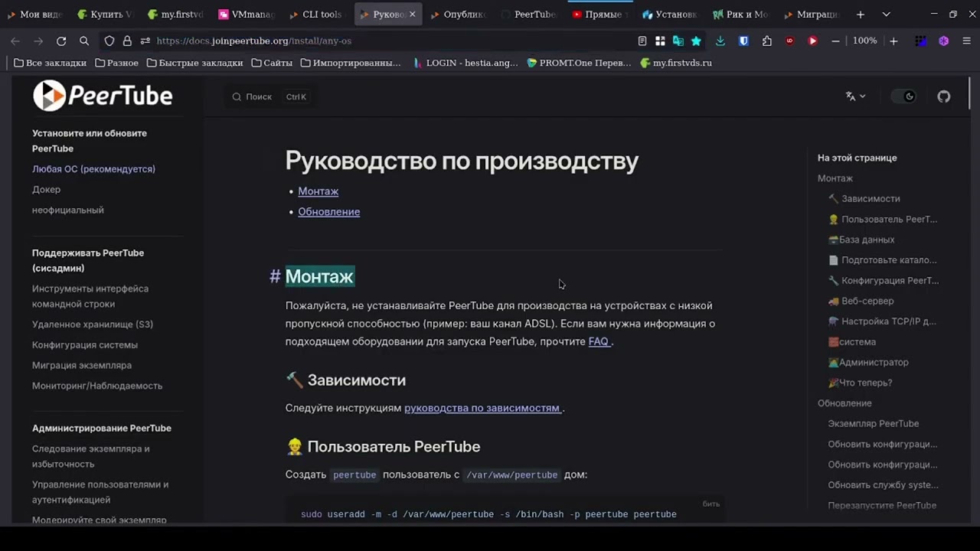
Task: Jump to Что теперь? in page outline
Action: (860, 383)
